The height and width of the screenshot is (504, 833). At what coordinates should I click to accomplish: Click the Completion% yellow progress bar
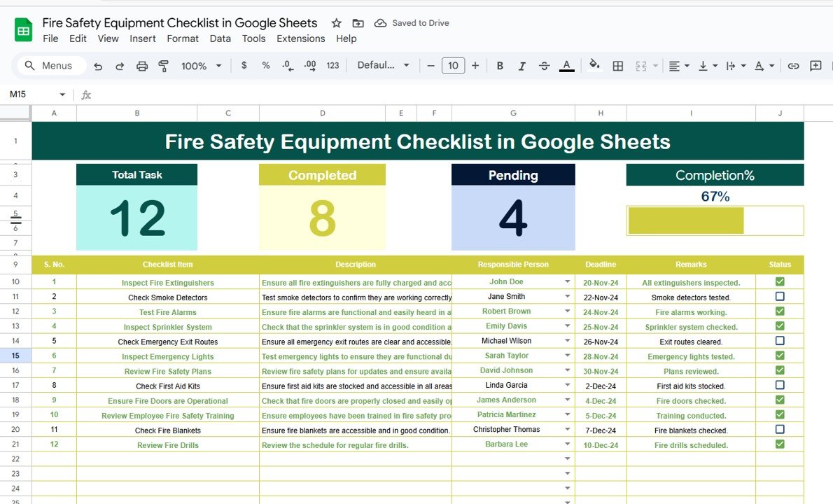point(686,220)
